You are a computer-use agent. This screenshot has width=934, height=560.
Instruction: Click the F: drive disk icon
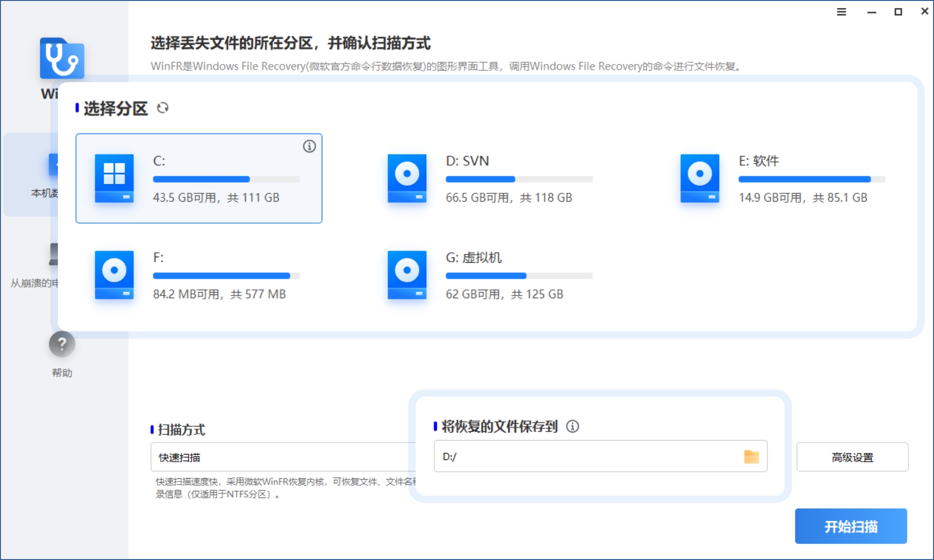(114, 274)
